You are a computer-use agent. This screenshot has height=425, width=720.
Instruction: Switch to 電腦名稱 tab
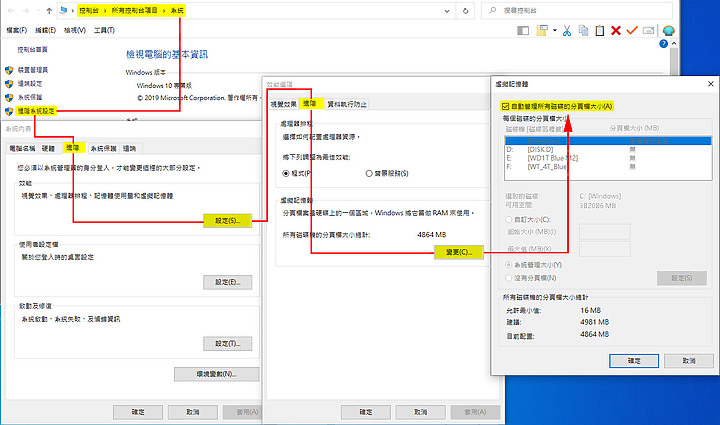click(x=22, y=149)
